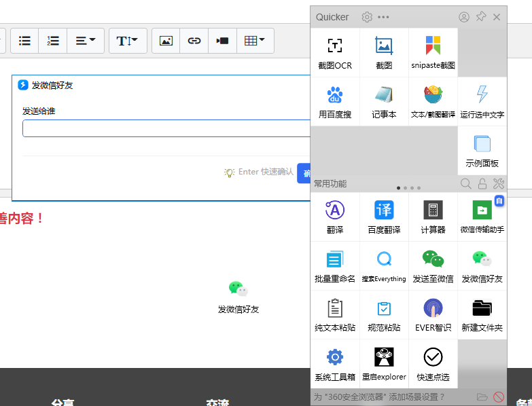Open 示例面板 action
The image size is (532, 406).
(482, 151)
